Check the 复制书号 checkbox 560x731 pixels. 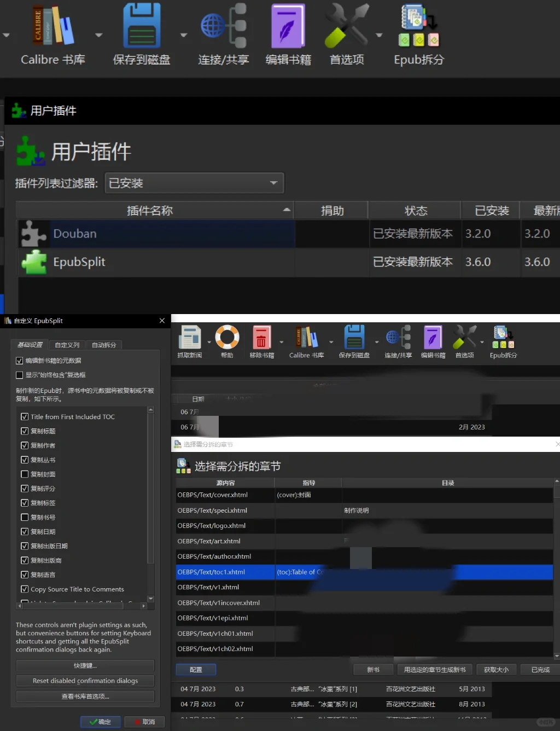pos(25,517)
